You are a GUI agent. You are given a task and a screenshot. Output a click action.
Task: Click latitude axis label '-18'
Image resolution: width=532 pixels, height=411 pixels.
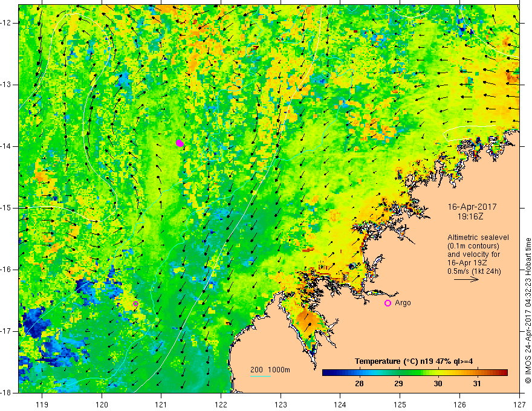point(6,393)
